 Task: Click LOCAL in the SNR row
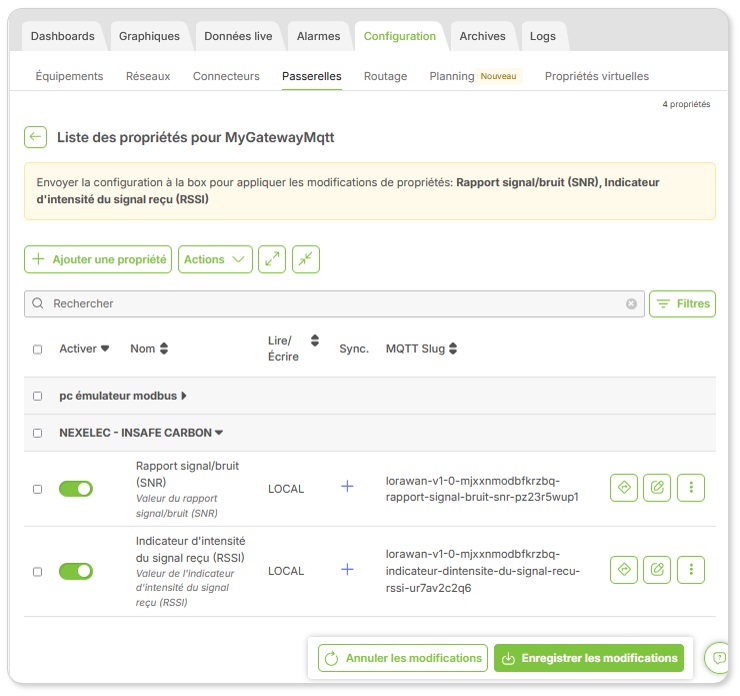[x=286, y=489]
